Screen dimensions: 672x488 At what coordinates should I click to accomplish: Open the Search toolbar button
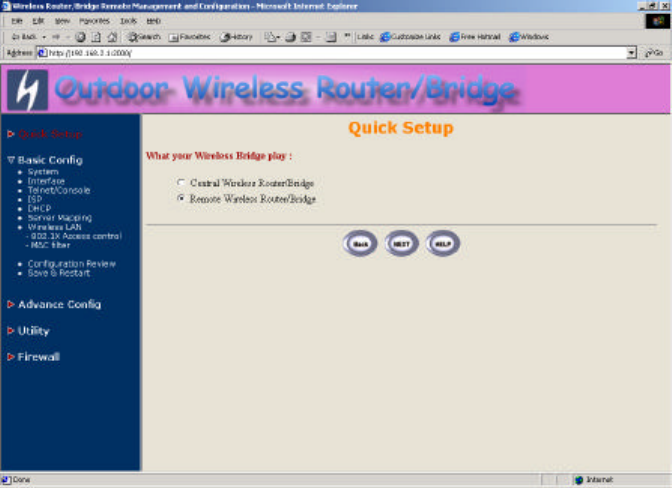coord(144,37)
